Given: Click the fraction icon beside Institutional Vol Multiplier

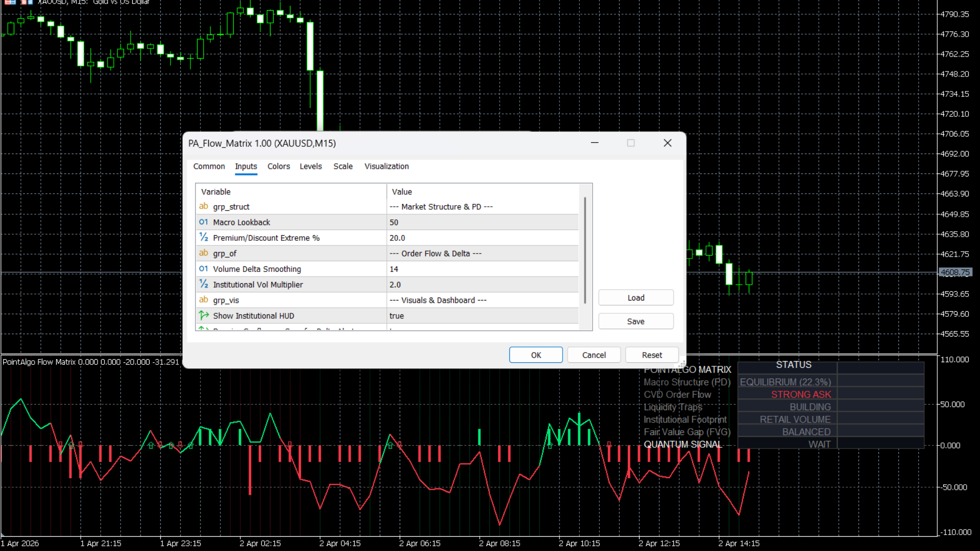Looking at the screenshot, I should (x=204, y=284).
